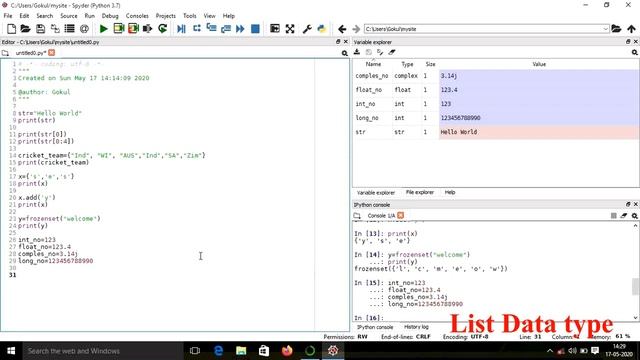Select the untitled0.py editor tab
This screenshot has height=360, width=640.
point(31,53)
